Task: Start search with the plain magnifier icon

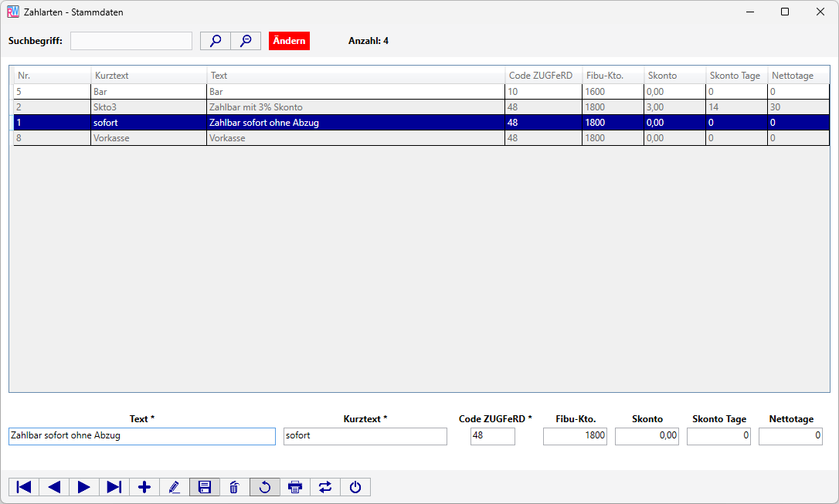Action: coord(216,41)
